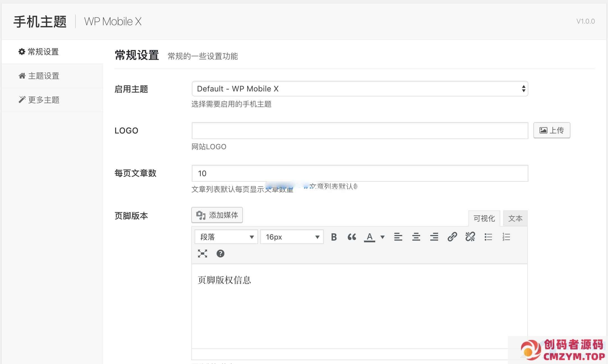Insert bulleted list
Viewport: 608px width, 364px height.
click(x=488, y=237)
